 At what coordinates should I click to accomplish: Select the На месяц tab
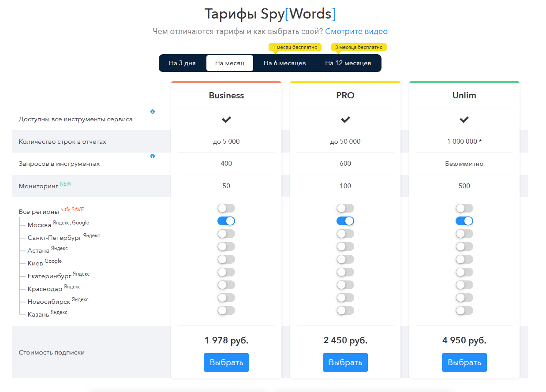pos(230,63)
